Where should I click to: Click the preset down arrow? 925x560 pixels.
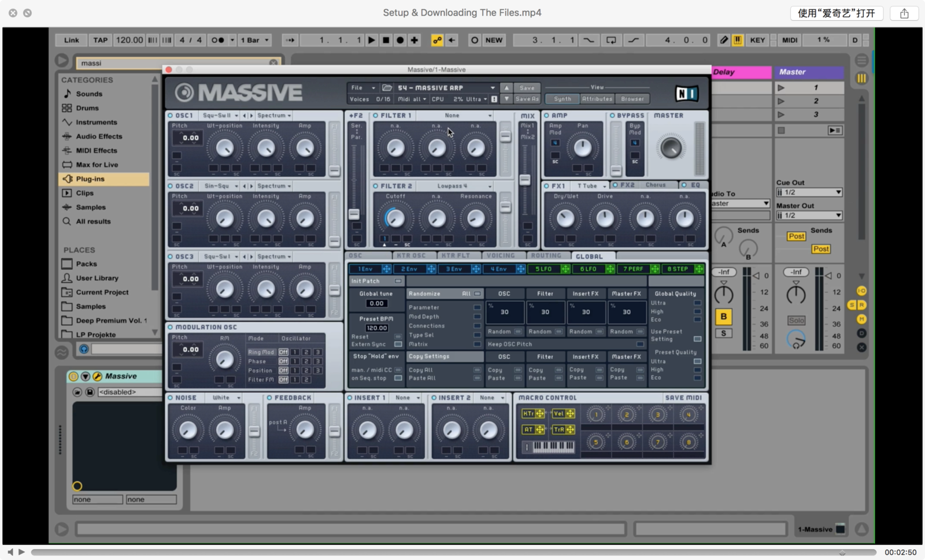point(506,99)
